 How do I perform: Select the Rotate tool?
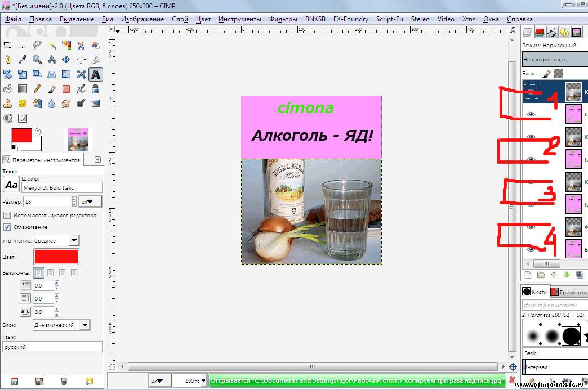click(x=7, y=74)
